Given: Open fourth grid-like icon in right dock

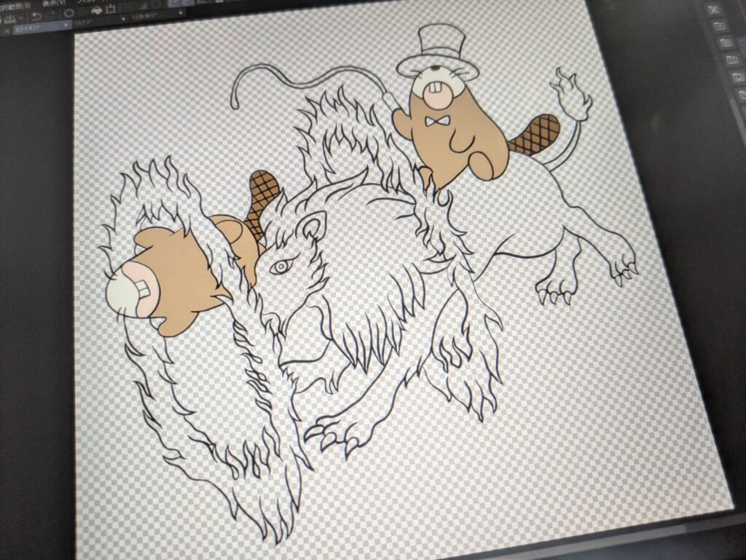Looking at the screenshot, I should coord(731,60).
